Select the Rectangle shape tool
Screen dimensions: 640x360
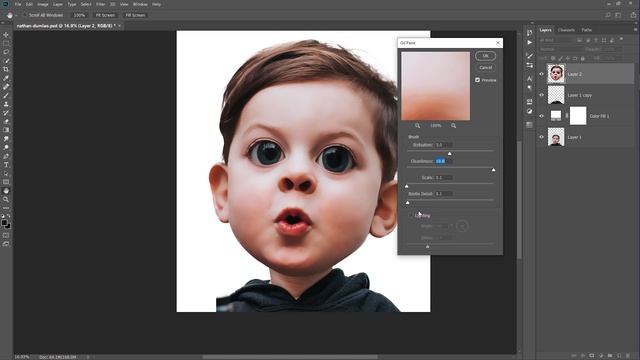coord(6,182)
